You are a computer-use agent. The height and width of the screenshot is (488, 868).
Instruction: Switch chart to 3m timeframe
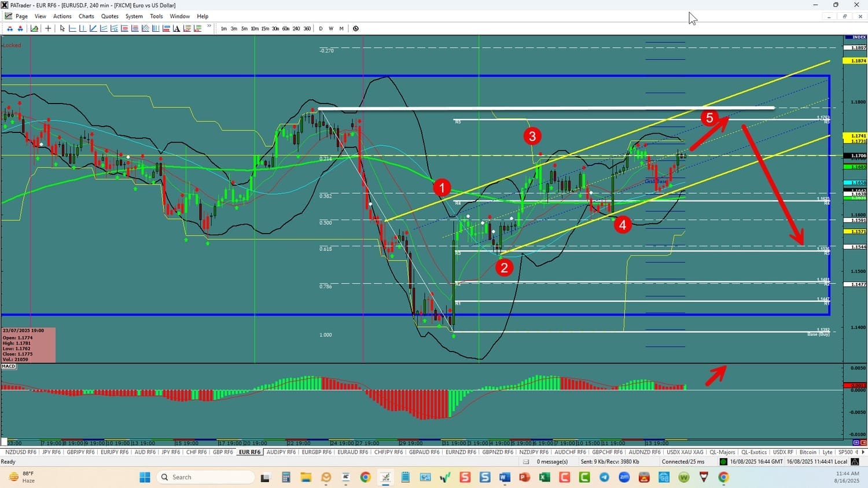[234, 28]
